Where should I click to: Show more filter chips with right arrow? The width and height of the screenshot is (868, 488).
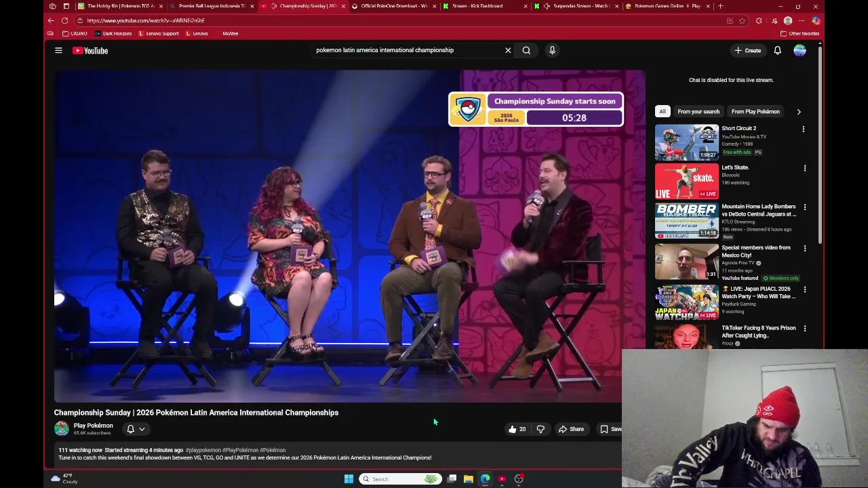click(x=799, y=112)
